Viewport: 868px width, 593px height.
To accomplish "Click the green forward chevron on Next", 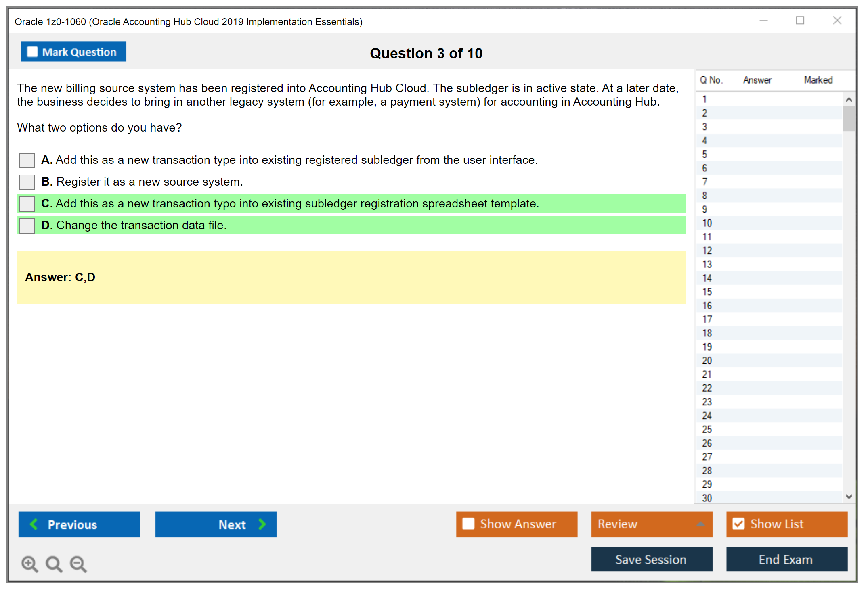I will (262, 524).
